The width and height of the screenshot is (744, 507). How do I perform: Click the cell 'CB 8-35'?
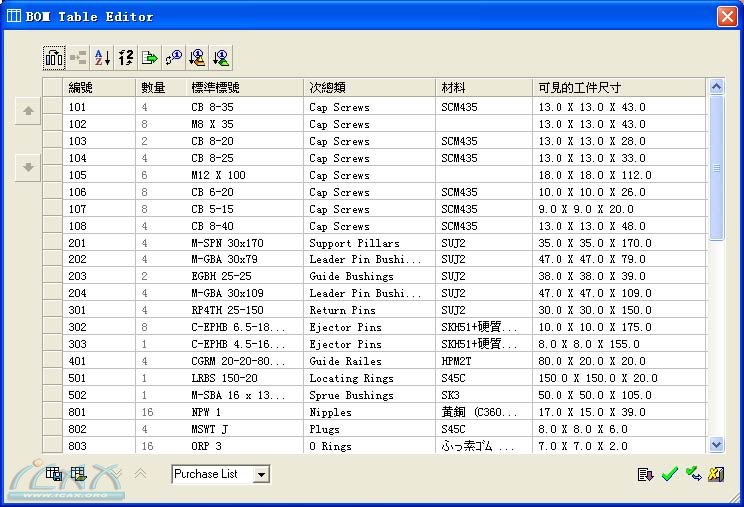coord(244,107)
